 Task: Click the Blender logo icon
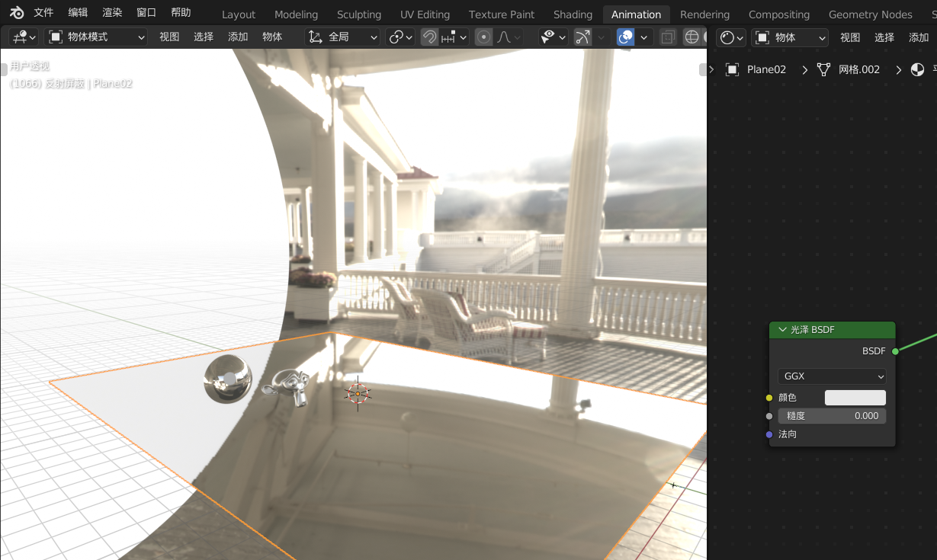point(16,13)
